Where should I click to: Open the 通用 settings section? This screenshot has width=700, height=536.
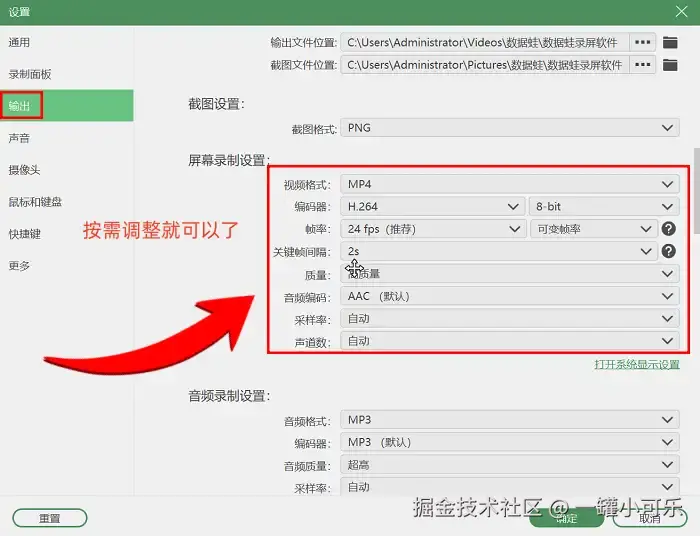coord(67,42)
